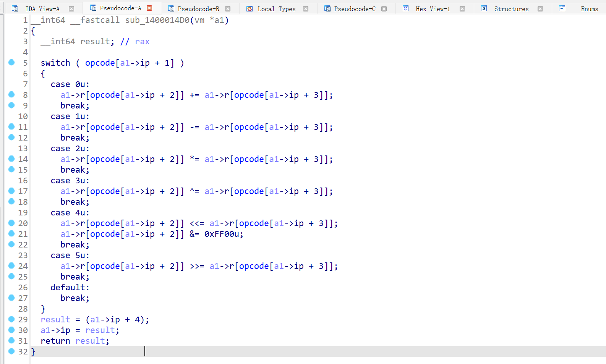The width and height of the screenshot is (606, 364).
Task: Click the vm type in function signature
Action: click(x=199, y=20)
